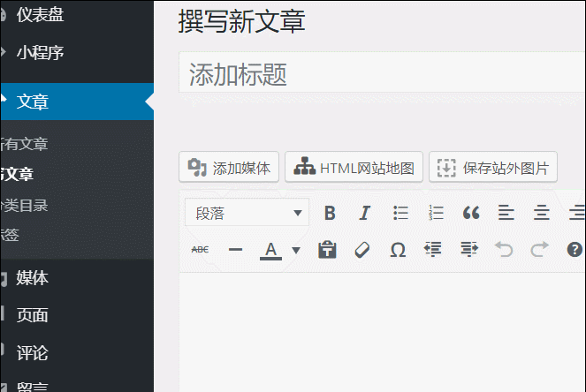Viewport: 586px width, 392px height.
Task: Apply blockquote formatting
Action: [471, 213]
